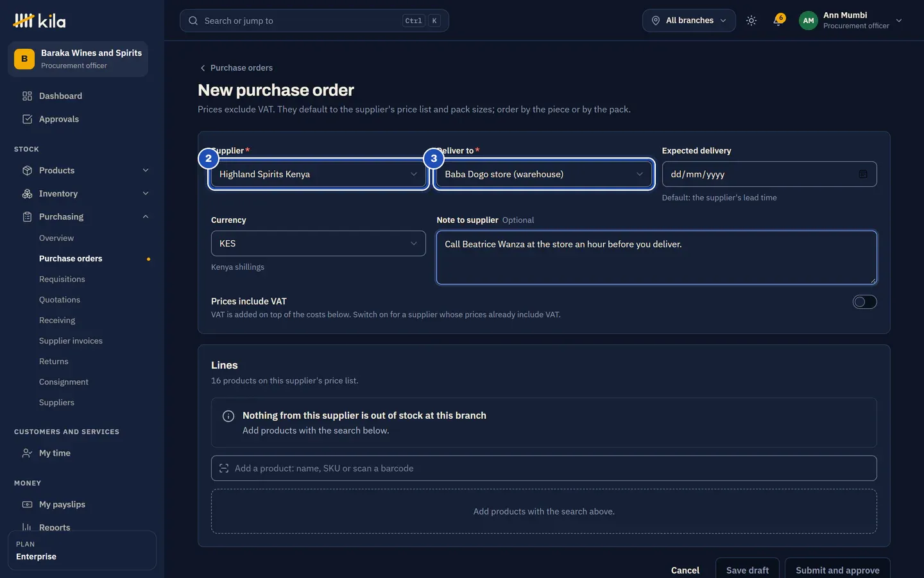Click the kila logo
Viewport: 924px width, 578px height.
click(x=39, y=21)
